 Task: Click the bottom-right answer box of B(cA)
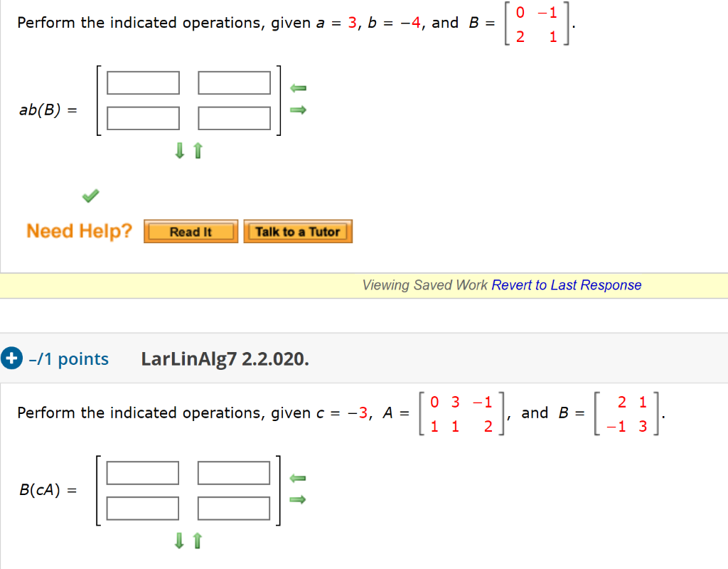pyautogui.click(x=234, y=508)
